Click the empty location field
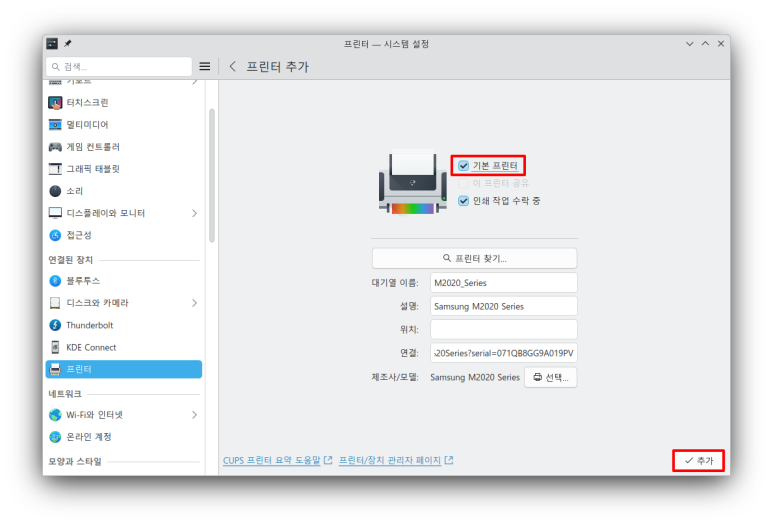 tap(503, 329)
